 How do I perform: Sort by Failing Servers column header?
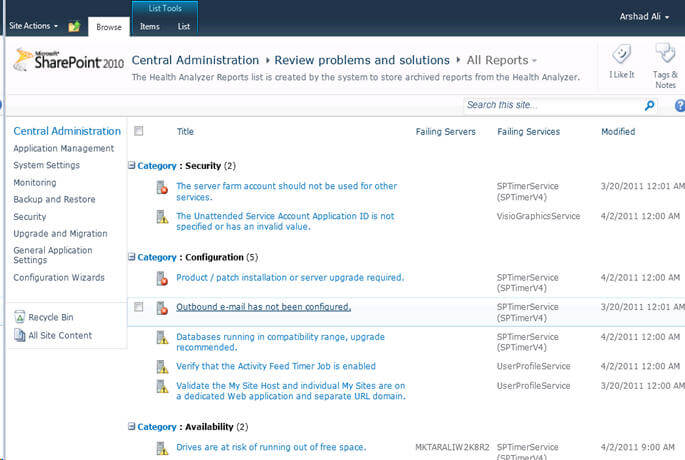pyautogui.click(x=445, y=131)
